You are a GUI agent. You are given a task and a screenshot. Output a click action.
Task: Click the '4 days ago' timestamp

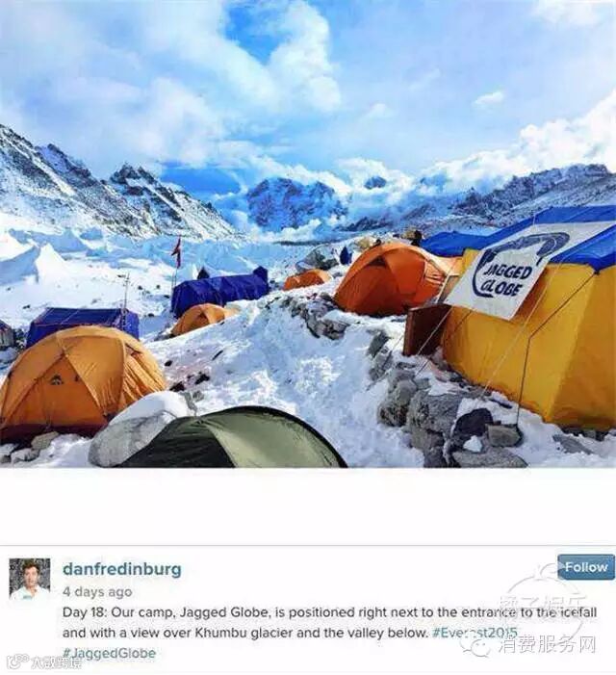click(97, 592)
